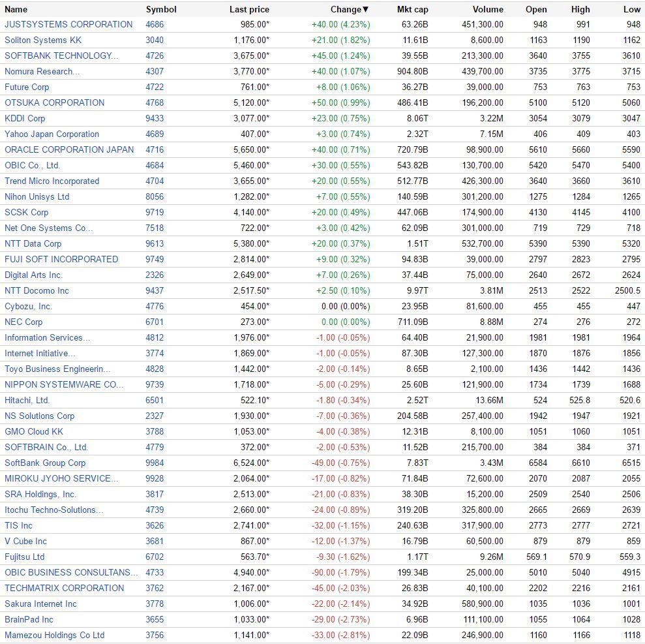The image size is (645, 644).
Task: Open OTSUKA CORPORATION link
Action: [x=55, y=102]
